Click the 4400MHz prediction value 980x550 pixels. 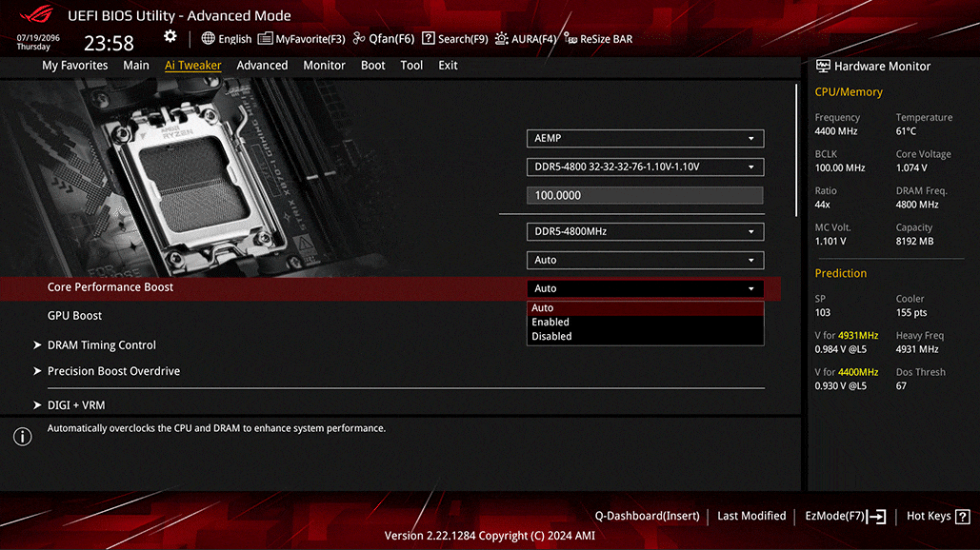858,372
